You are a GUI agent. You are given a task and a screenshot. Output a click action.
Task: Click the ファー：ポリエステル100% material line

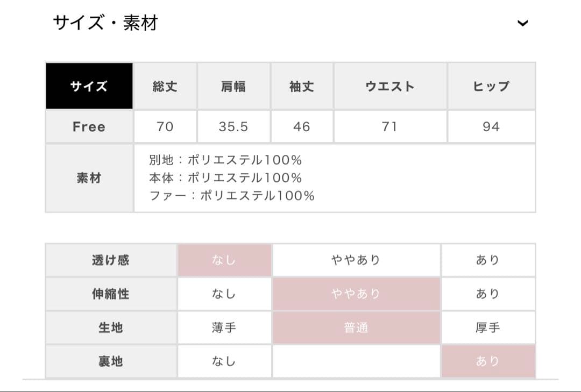pos(232,196)
